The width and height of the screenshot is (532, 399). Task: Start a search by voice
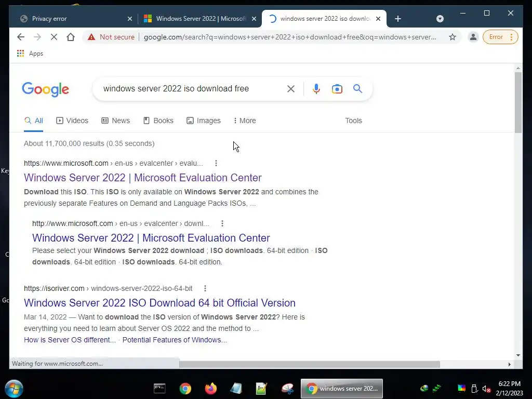point(316,89)
